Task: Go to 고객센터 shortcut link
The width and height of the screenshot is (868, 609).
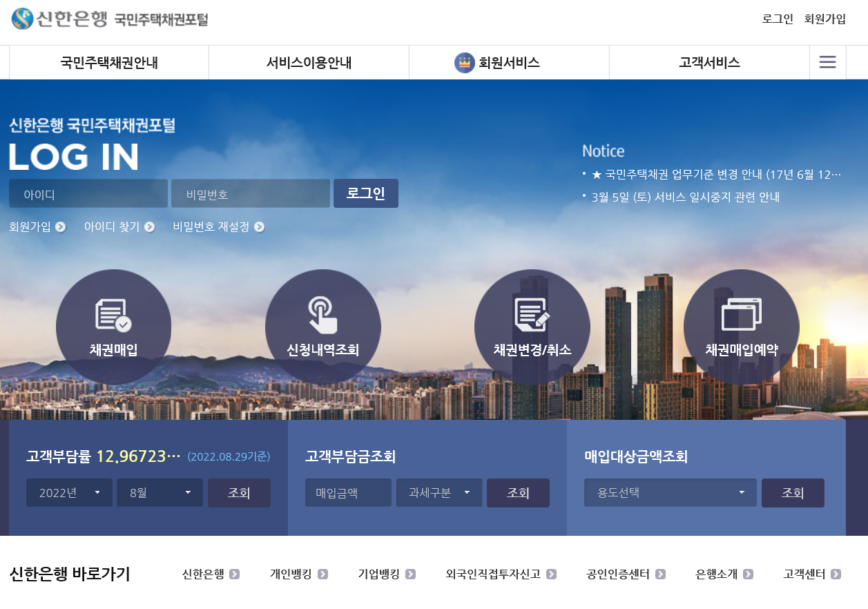Action: click(x=804, y=574)
